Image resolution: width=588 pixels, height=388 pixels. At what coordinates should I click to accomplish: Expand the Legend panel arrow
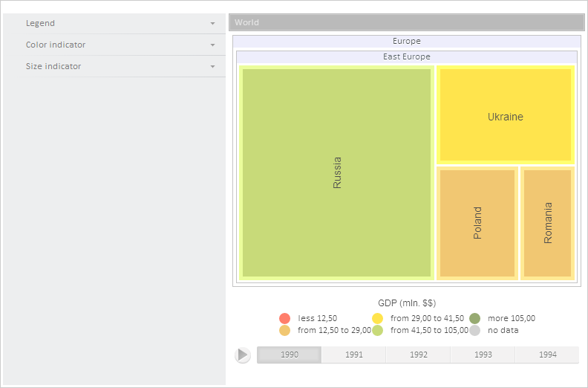[212, 24]
